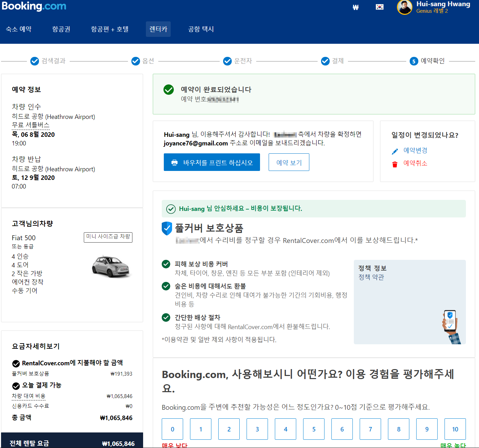Viewport: 479px width, 448px height.
Task: Click the 예약 보기 button
Action: point(289,162)
